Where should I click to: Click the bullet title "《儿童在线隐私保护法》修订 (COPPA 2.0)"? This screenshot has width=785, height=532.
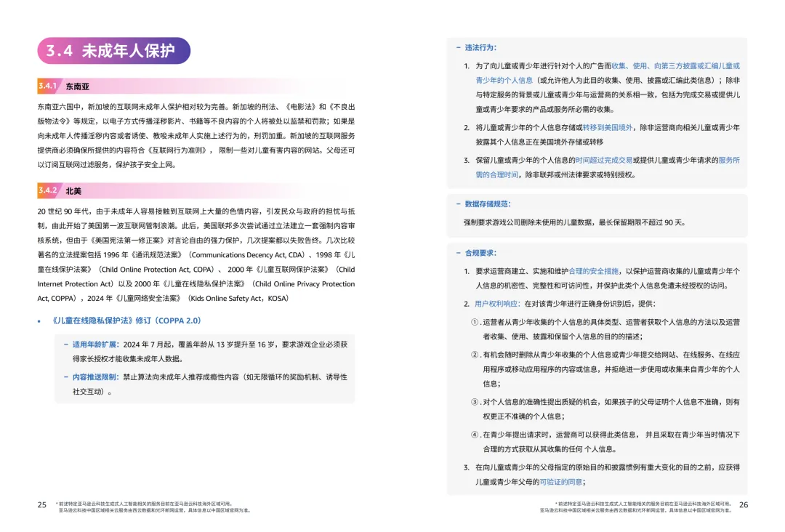pyautogui.click(x=126, y=321)
